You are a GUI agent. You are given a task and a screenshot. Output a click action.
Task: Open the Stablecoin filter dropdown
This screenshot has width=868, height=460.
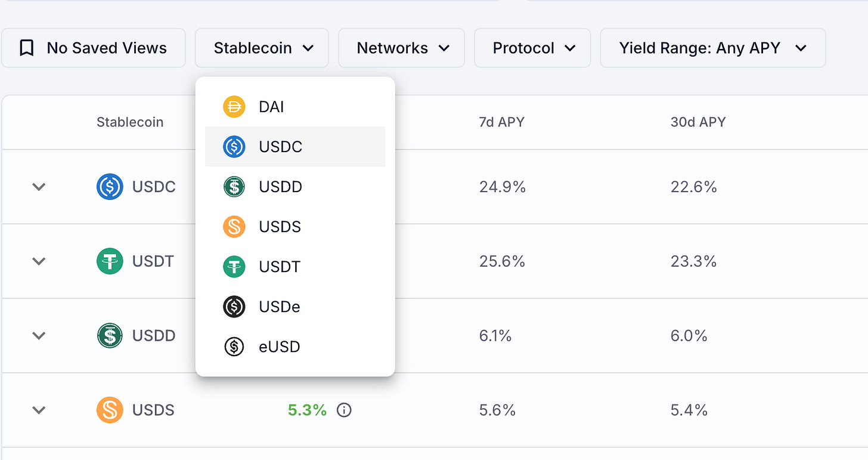click(x=262, y=48)
